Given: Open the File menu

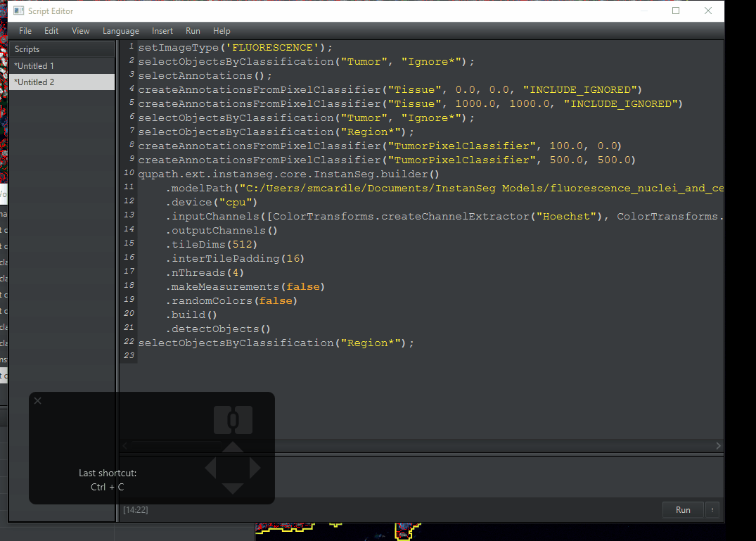Looking at the screenshot, I should click(25, 30).
